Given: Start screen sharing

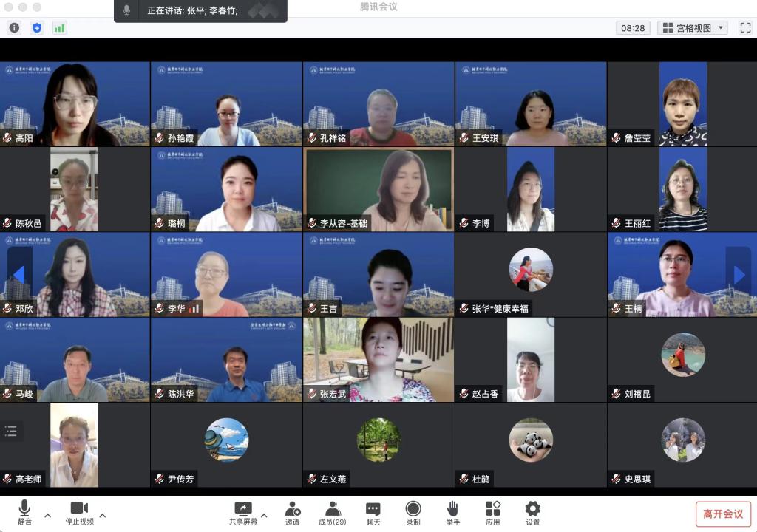Looking at the screenshot, I should pyautogui.click(x=242, y=511).
